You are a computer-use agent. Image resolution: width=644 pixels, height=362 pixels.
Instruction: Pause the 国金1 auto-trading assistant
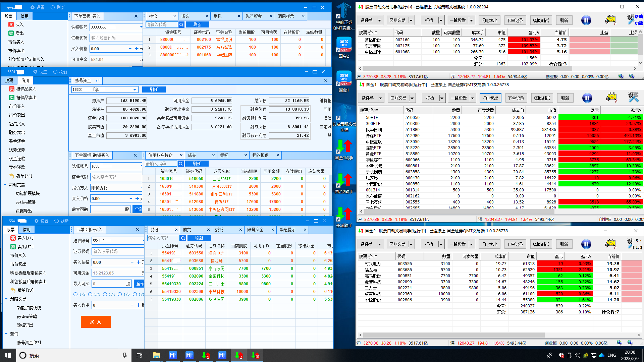[587, 98]
